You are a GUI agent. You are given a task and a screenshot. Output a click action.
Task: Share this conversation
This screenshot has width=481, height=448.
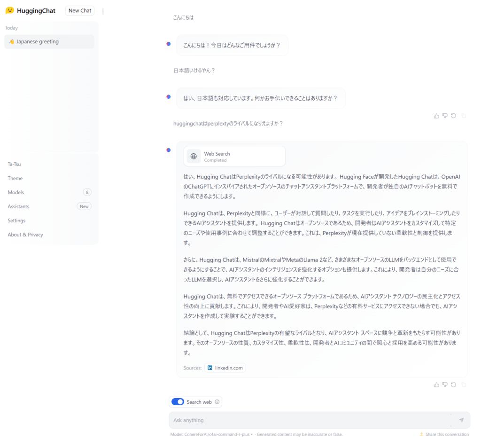(x=444, y=434)
